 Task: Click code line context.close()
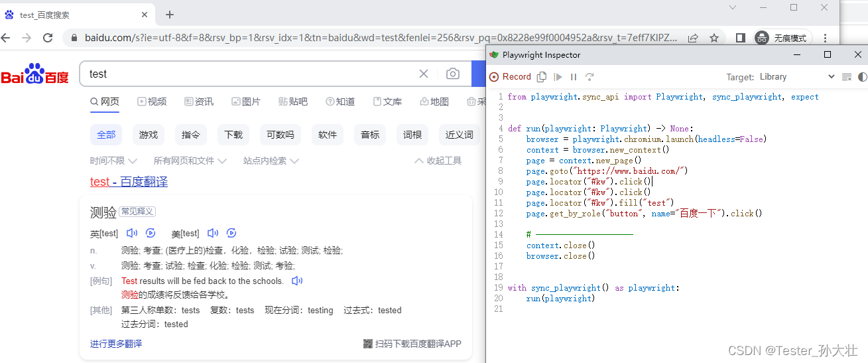(x=561, y=246)
